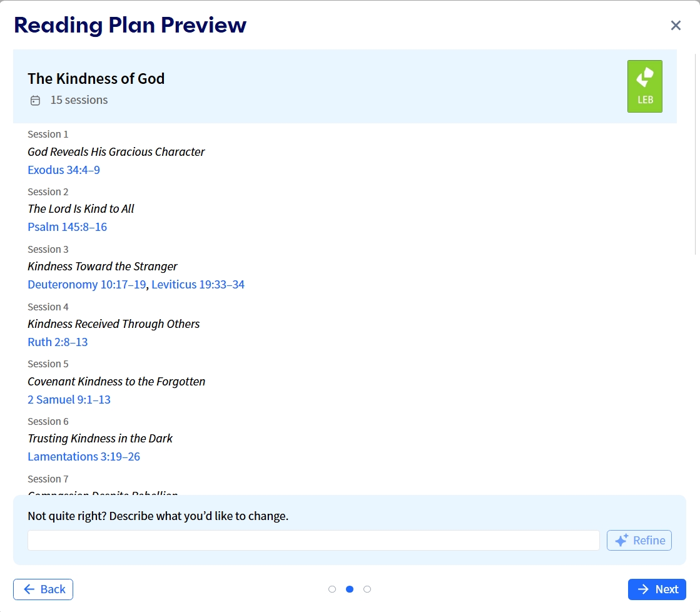Close the Reading Plan Preview dialog
700x612 pixels.
click(676, 26)
